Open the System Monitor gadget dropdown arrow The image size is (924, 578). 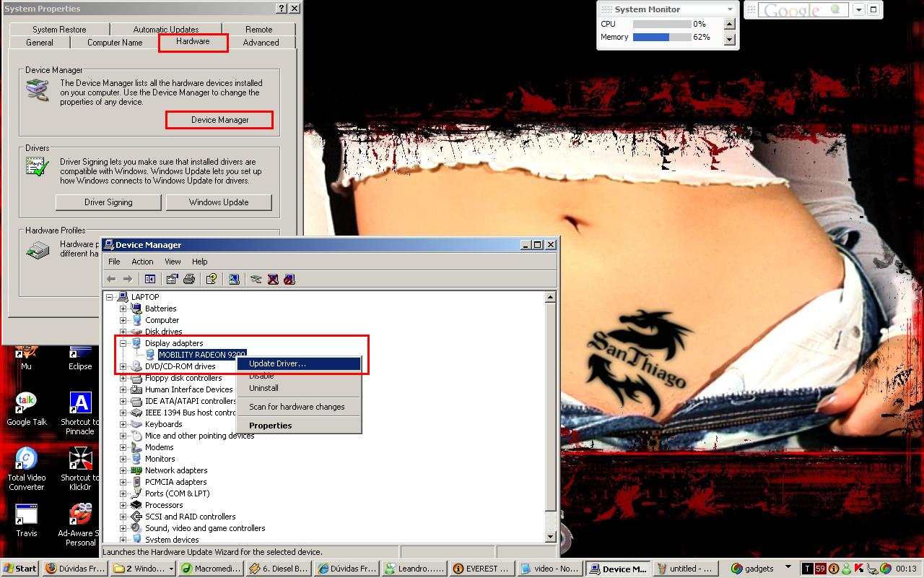[x=730, y=9]
